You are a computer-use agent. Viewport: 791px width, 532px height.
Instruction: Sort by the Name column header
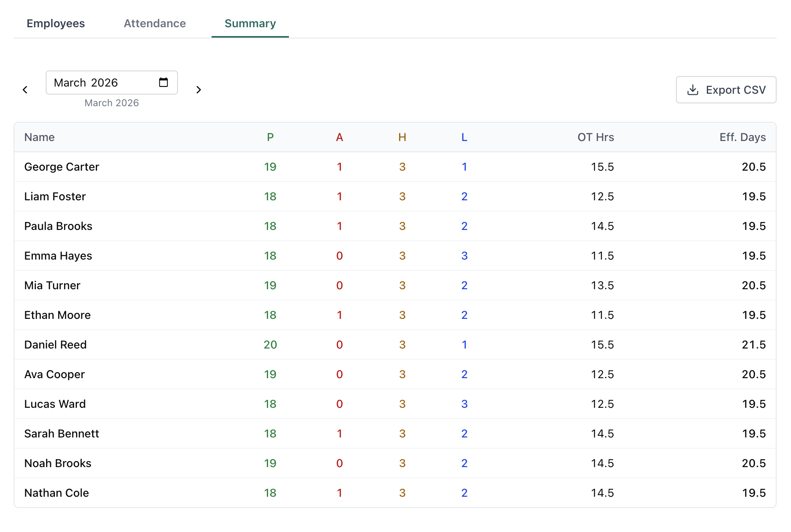[39, 137]
